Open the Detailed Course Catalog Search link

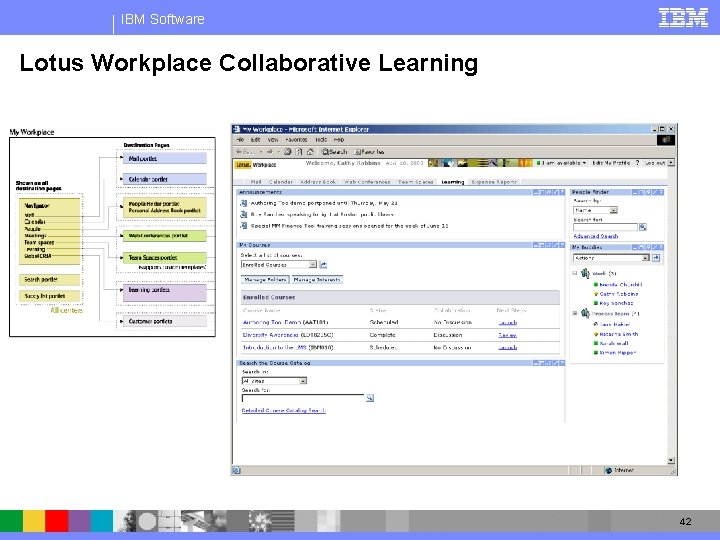point(283,411)
